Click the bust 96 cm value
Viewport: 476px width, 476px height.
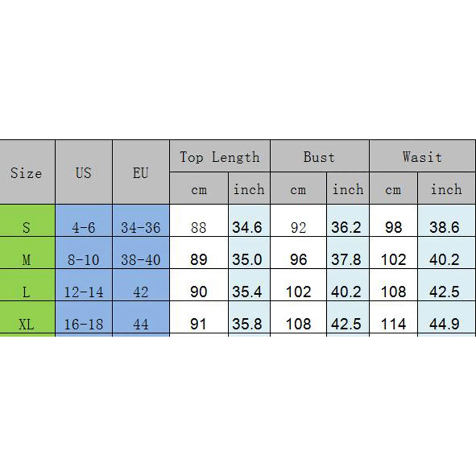[x=298, y=259]
